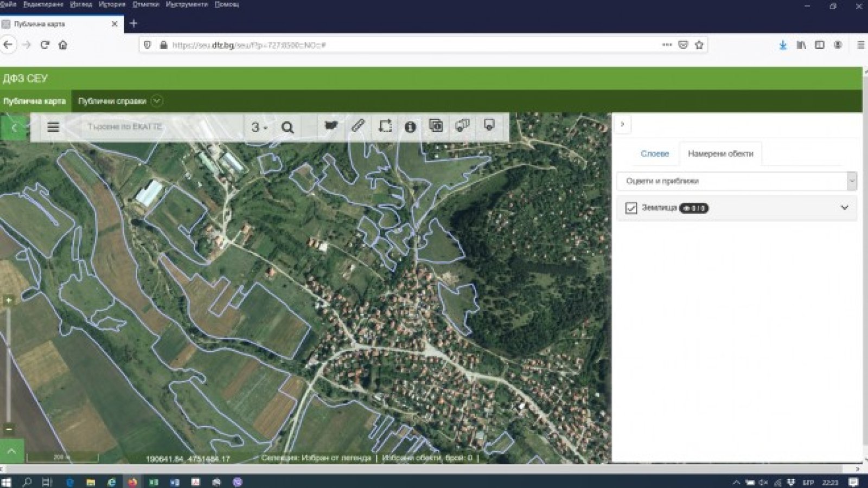
Task: Activate the rectangle selection tool
Action: [385, 126]
